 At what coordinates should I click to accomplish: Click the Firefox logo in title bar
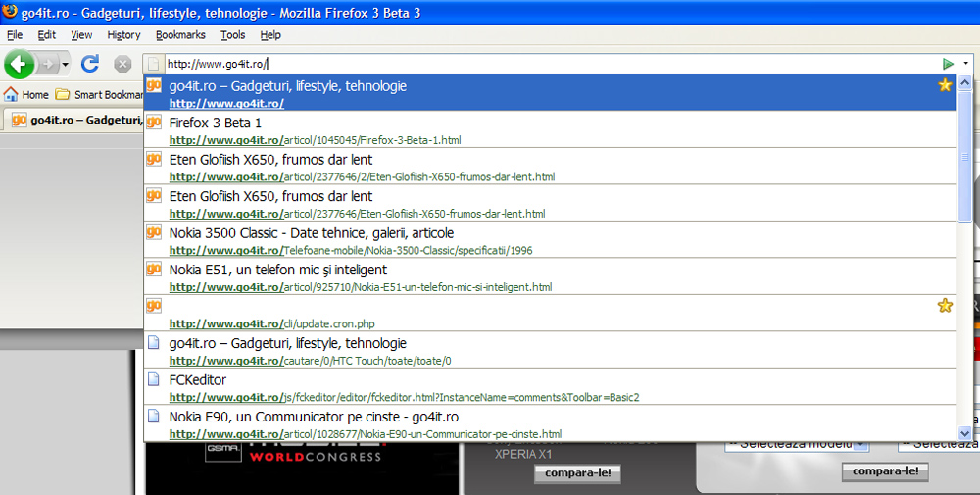point(10,12)
